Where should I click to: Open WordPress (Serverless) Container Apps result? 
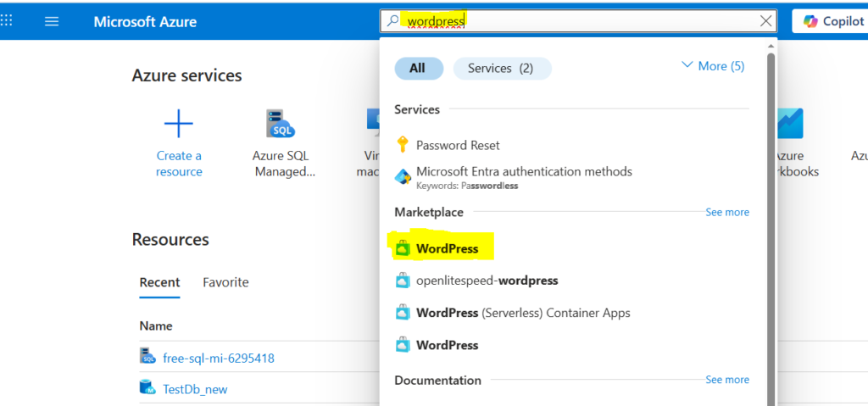click(523, 313)
